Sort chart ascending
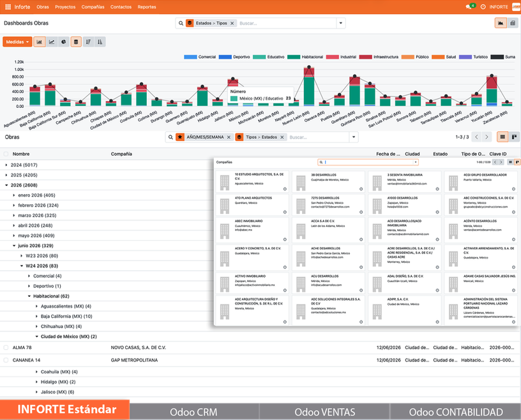521x420 pixels. coord(100,42)
